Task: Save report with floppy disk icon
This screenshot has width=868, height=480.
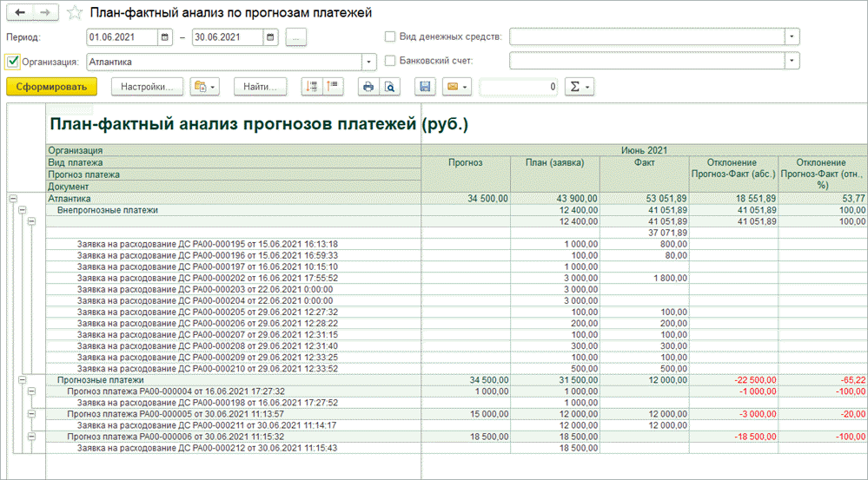Action: 425,87
